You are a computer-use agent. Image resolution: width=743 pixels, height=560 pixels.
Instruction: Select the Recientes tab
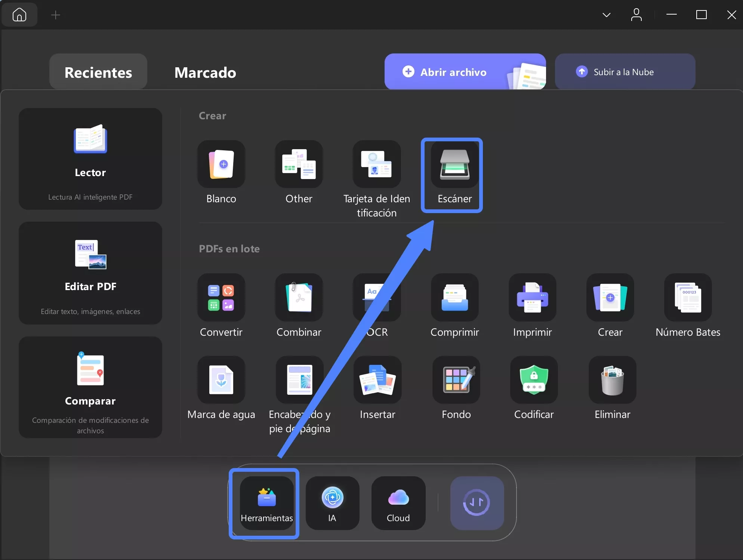(x=98, y=73)
